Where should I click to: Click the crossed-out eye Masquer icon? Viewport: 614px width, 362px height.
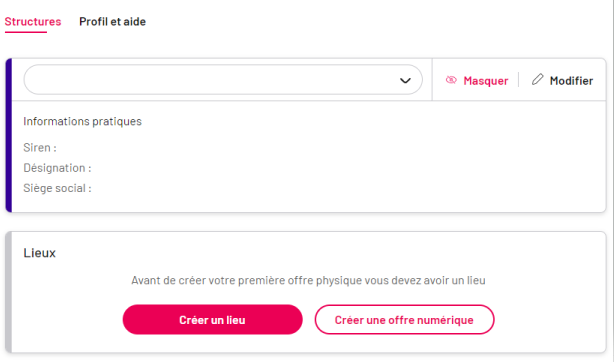click(451, 80)
